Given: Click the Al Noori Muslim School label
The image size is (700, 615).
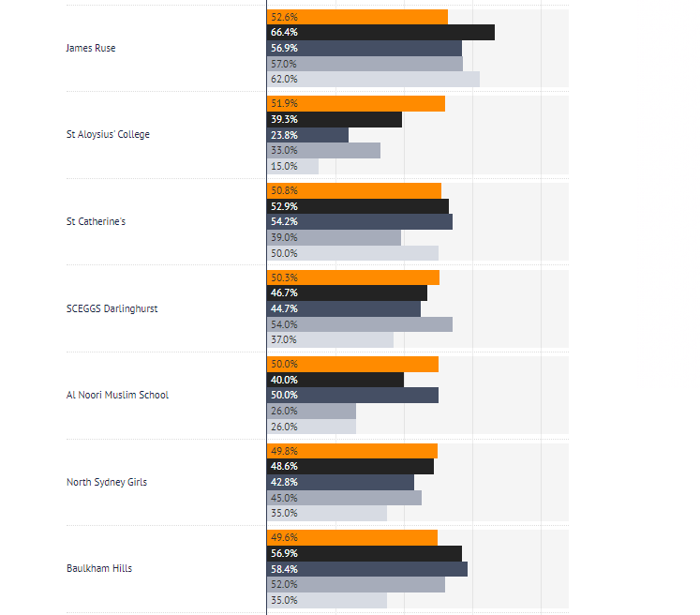Looking at the screenshot, I should pos(117,395).
